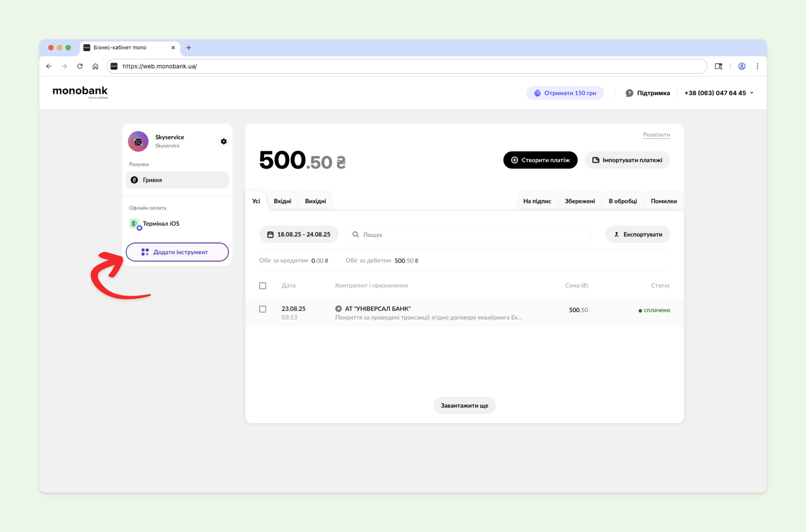
Task: Click the browser home icon
Action: [96, 66]
